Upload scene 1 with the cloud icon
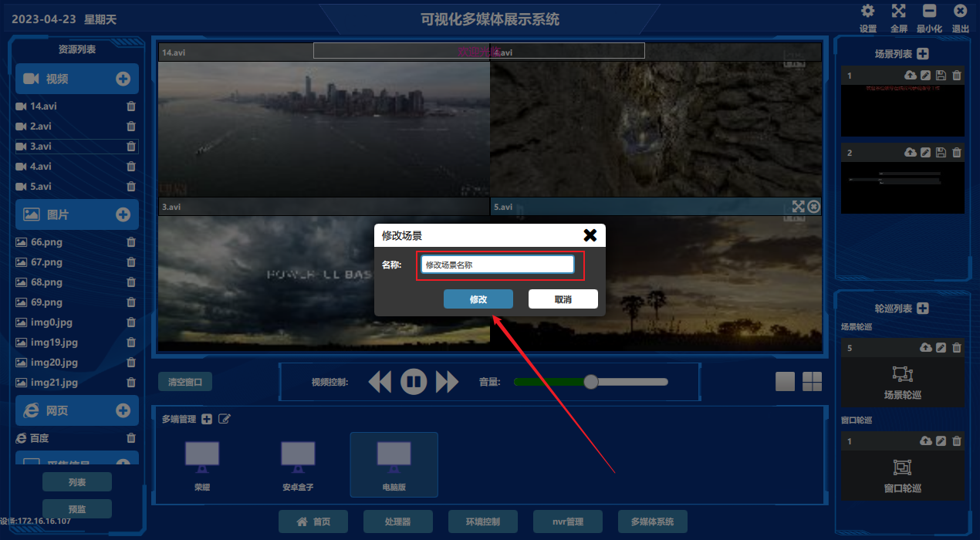This screenshot has width=980, height=540. 911,76
